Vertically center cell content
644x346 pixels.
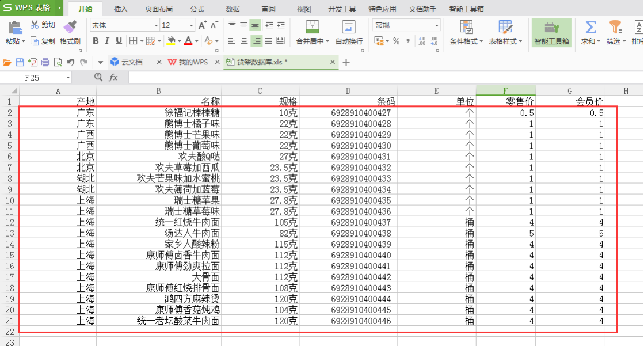pos(243,25)
